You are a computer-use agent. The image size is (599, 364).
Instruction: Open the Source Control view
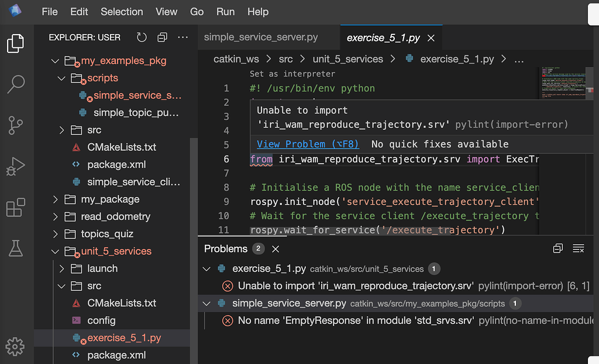click(16, 124)
